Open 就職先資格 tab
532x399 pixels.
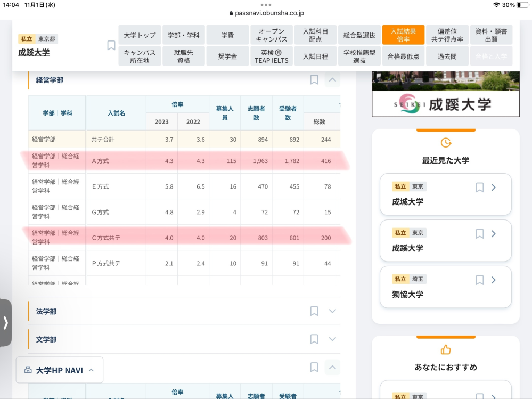pyautogui.click(x=184, y=56)
